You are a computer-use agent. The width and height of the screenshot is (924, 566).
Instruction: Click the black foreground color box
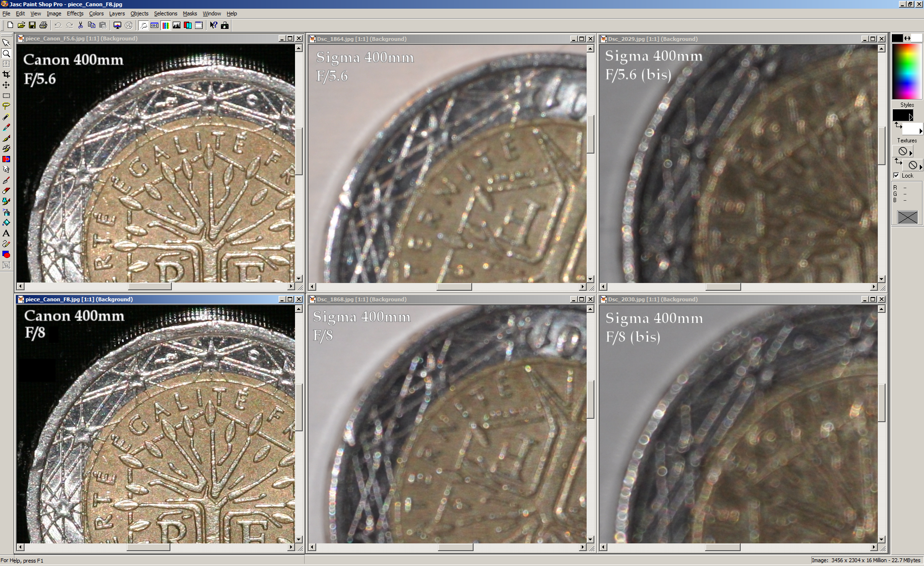pyautogui.click(x=897, y=38)
